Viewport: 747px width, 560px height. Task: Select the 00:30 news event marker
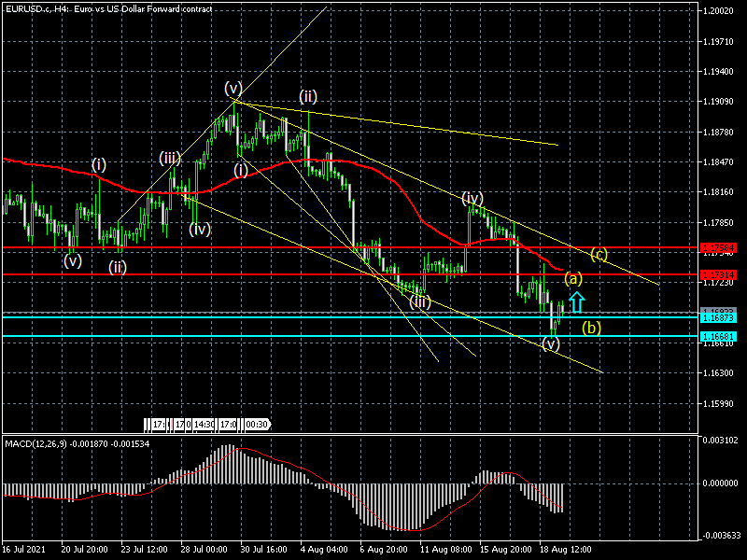click(257, 425)
